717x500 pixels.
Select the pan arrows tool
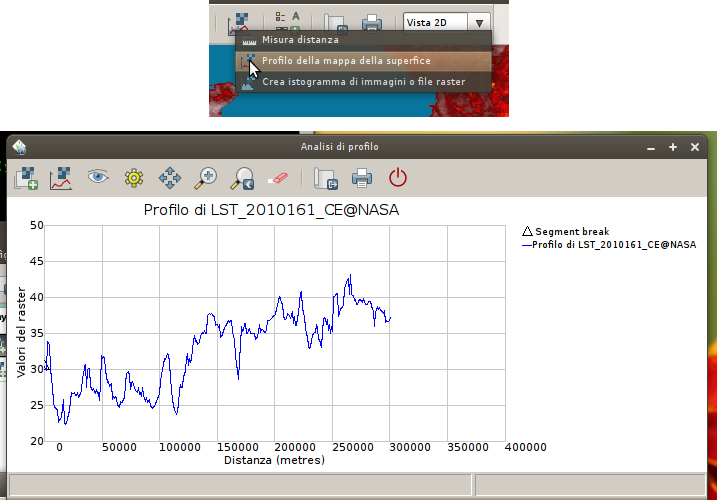point(170,178)
